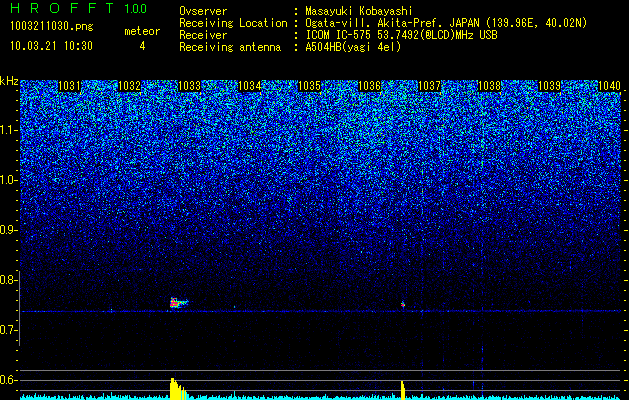629x400 pixels.
Task: Click the meteor count value 4
Action: [x=142, y=46]
